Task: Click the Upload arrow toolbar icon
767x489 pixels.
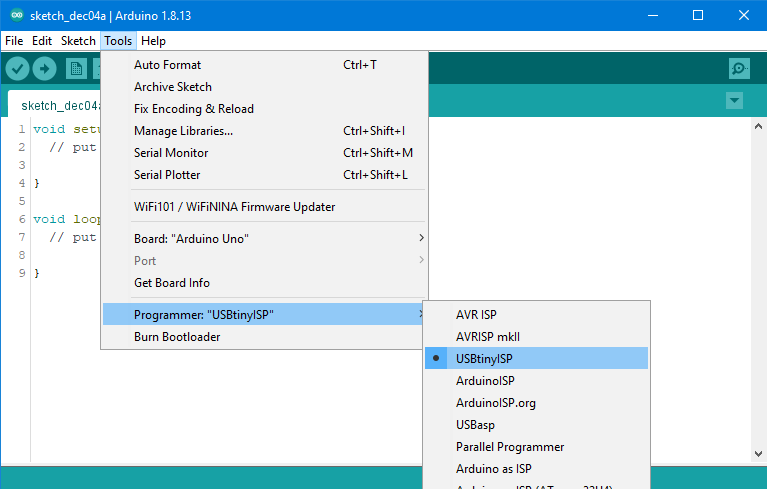Action: [45, 69]
